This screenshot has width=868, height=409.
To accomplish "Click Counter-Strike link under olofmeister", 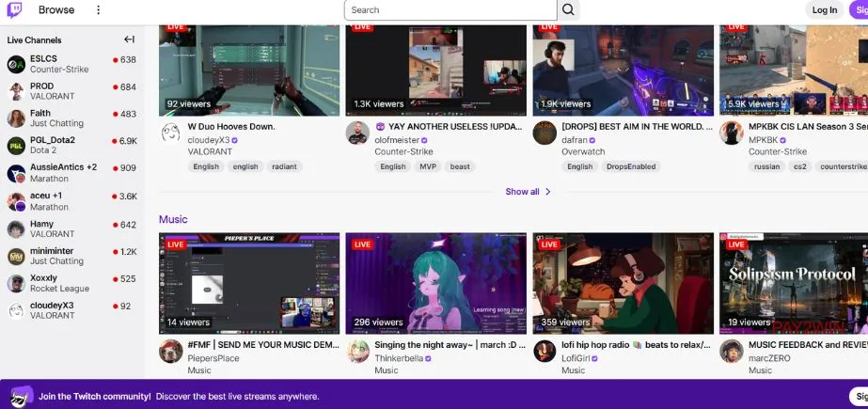I will (x=403, y=151).
